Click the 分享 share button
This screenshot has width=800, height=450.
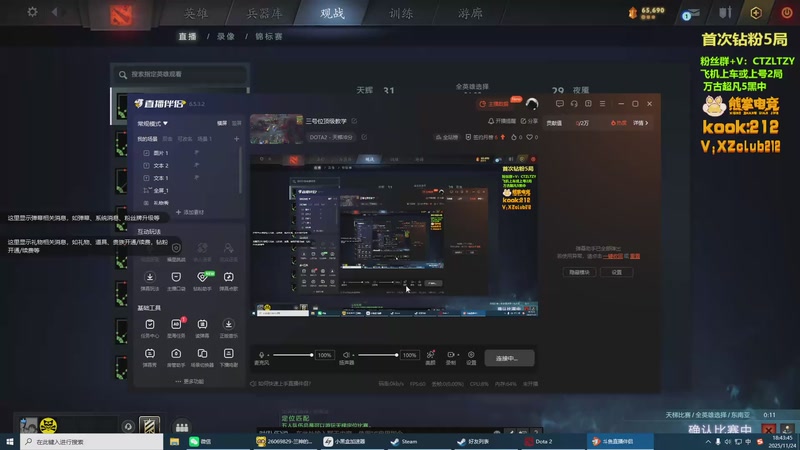pos(529,121)
